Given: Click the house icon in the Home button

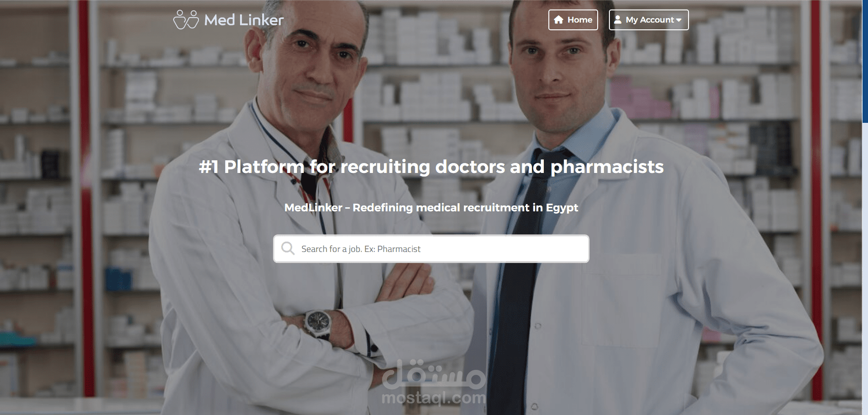Looking at the screenshot, I should pos(559,20).
